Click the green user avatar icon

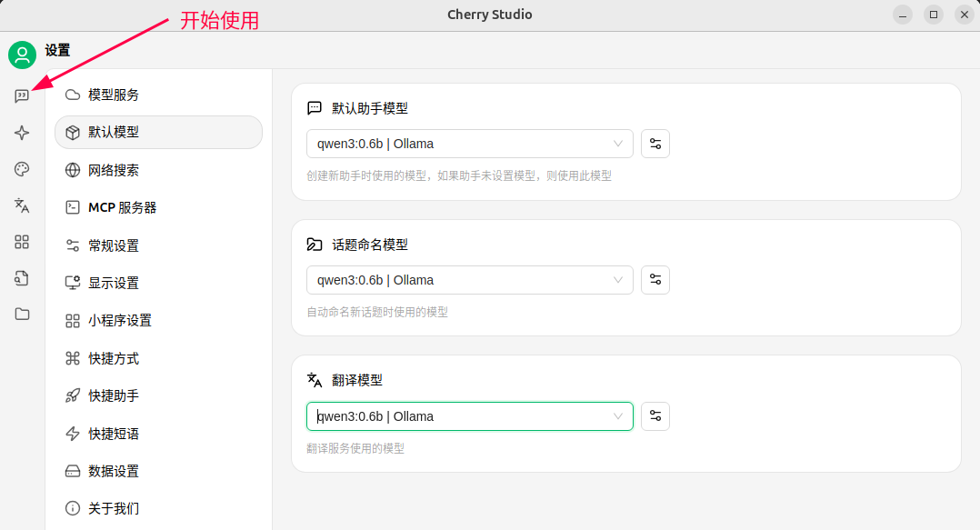[22, 55]
